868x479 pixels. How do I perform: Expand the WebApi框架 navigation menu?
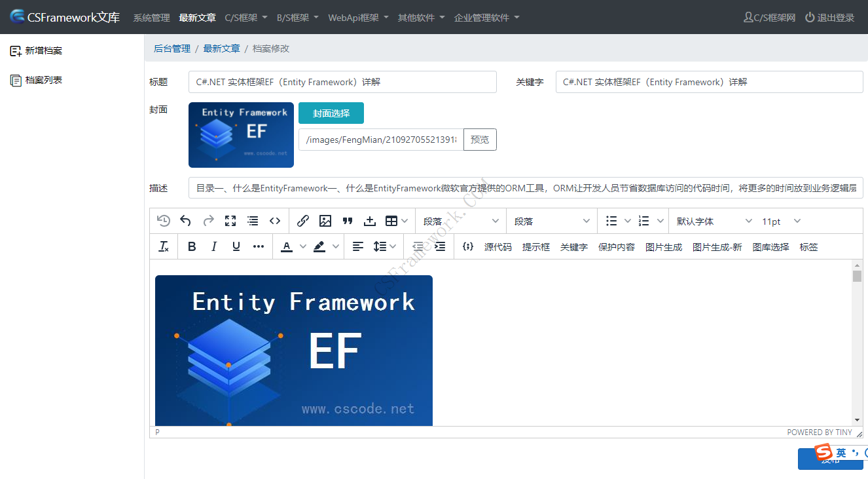(358, 18)
